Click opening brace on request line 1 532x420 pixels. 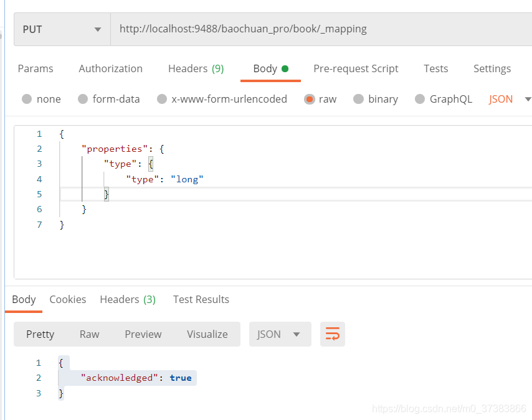(62, 134)
